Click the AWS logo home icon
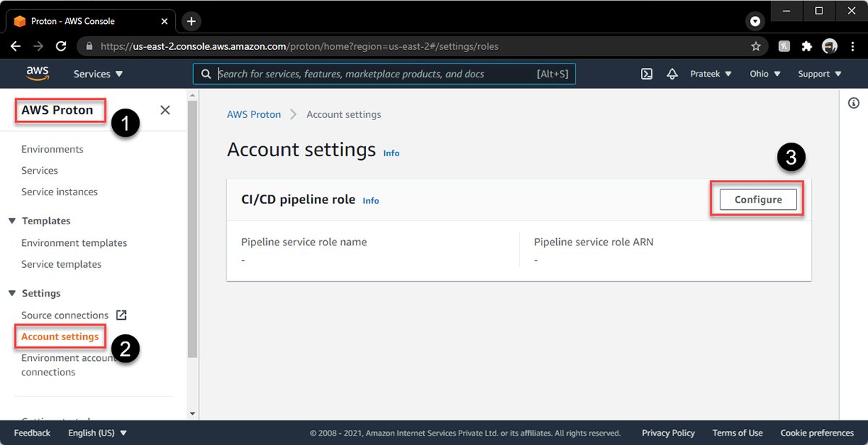868x445 pixels. pyautogui.click(x=38, y=73)
